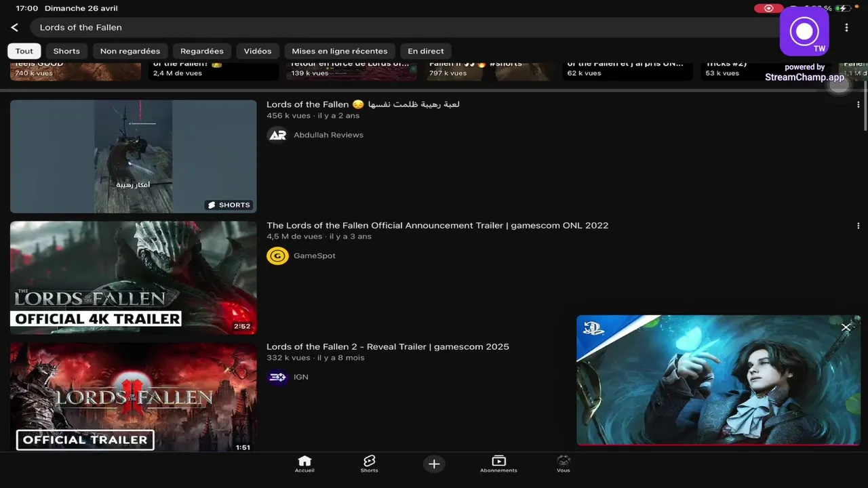Select the Tout filter chip
The image size is (868, 488).
pos(24,51)
